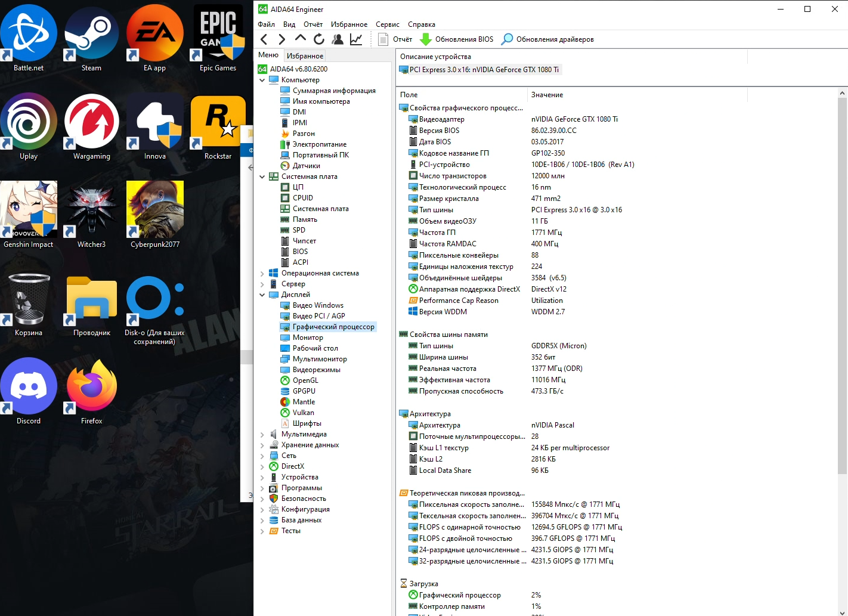Expand the DirectX tree node

[x=262, y=466]
